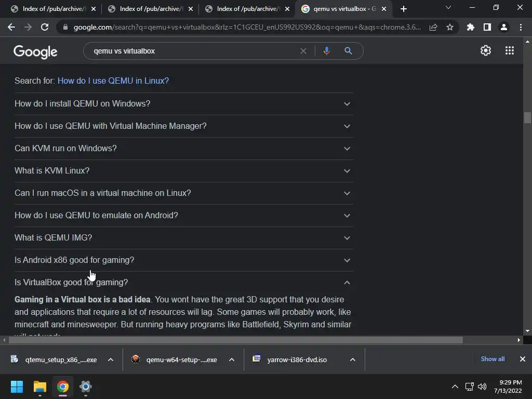Show hidden system tray icons
This screenshot has height=399, width=532.
tap(455, 387)
